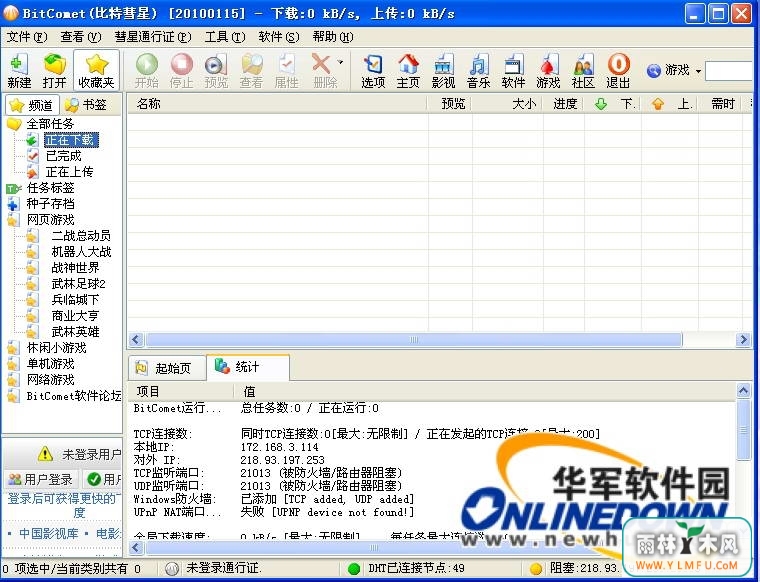Open BitComet软件论坛 sidebar entry
Viewport: 760px width, 582px height.
tap(74, 396)
